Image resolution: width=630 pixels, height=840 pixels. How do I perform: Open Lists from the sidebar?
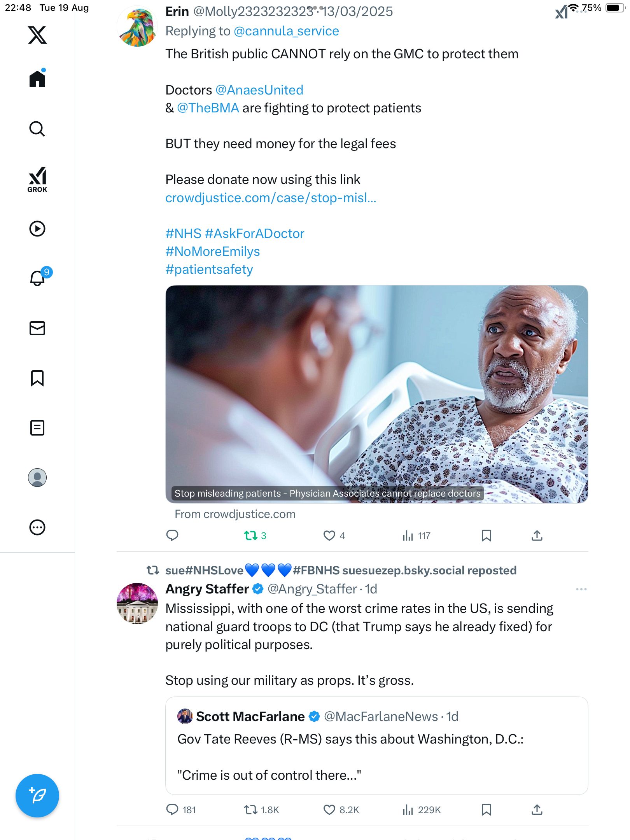point(37,428)
